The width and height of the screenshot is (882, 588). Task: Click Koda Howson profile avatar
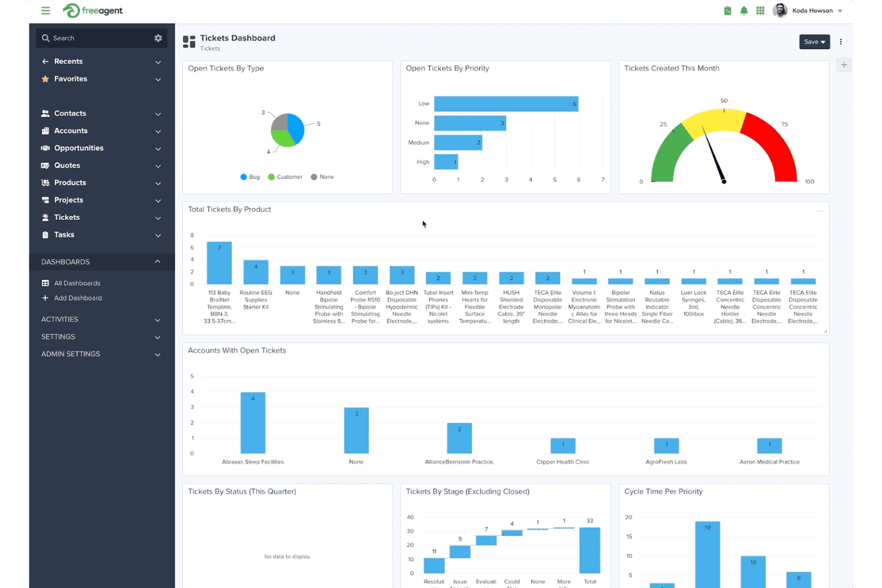coord(780,11)
